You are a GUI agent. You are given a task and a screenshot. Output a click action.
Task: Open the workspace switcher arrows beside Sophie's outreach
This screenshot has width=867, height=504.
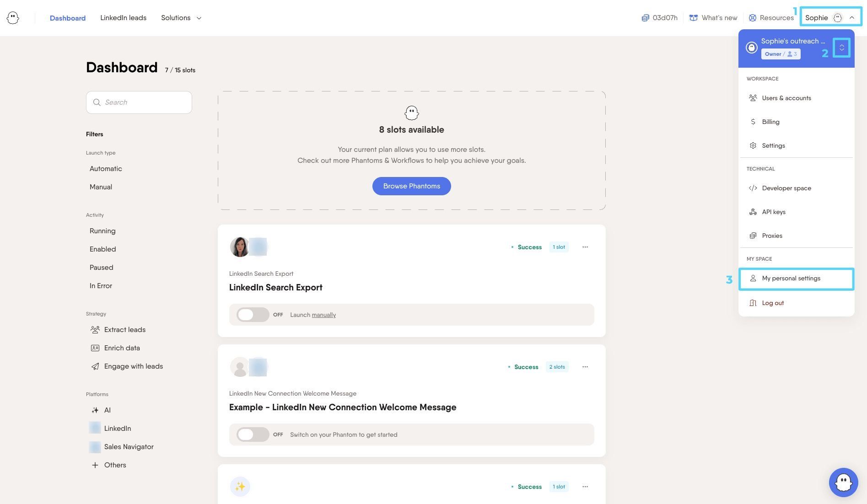(x=841, y=48)
